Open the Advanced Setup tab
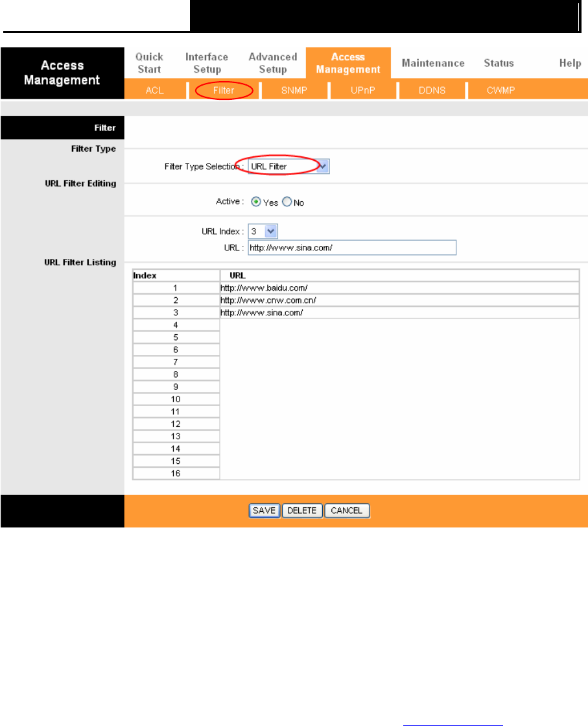This screenshot has height=726, width=588. pos(273,63)
